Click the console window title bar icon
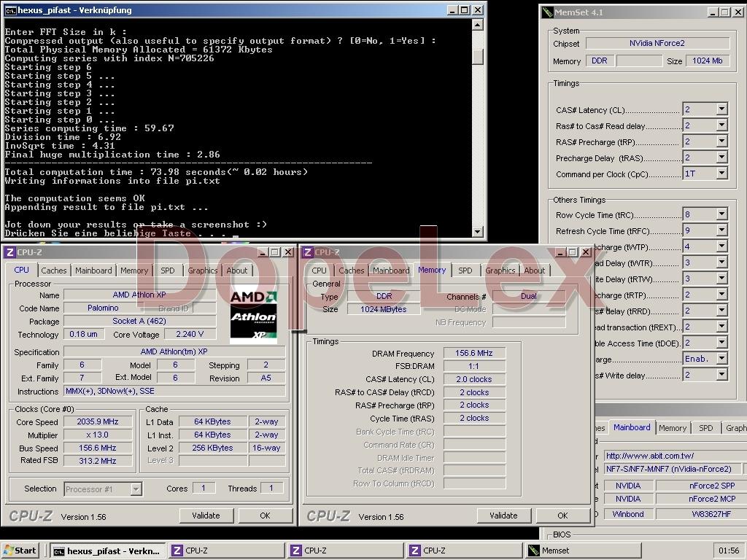Viewport: 747px width, 560px height. (10, 10)
